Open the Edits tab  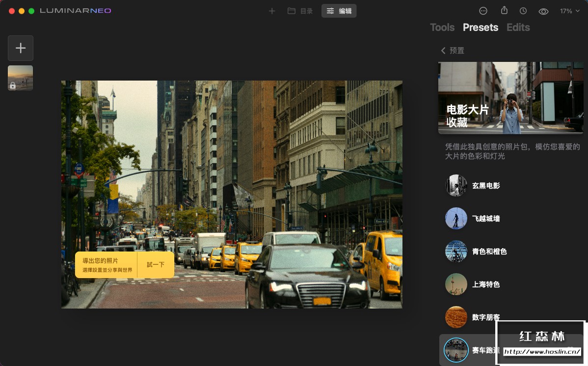(x=518, y=28)
